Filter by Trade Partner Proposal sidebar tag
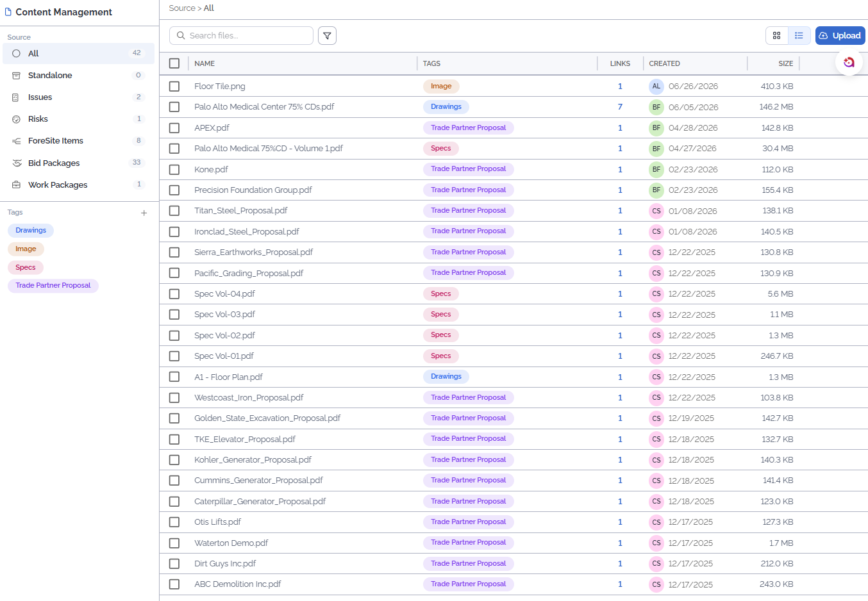The image size is (868, 601). pyautogui.click(x=53, y=286)
